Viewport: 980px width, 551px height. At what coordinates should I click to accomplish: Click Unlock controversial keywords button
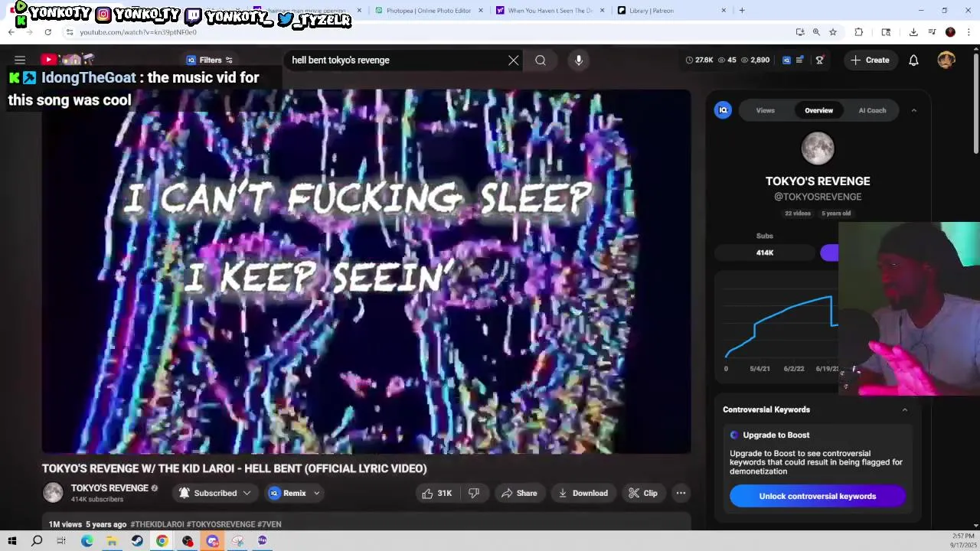(x=818, y=496)
